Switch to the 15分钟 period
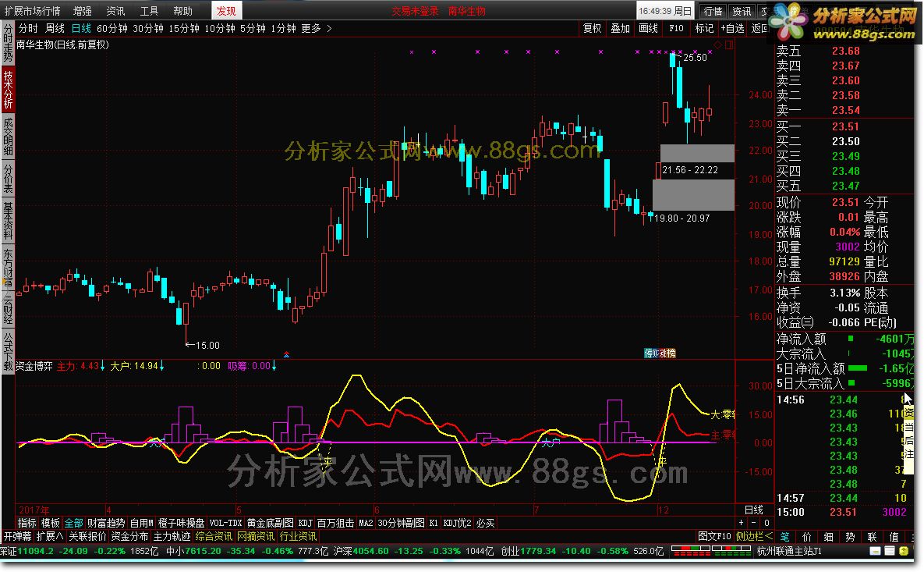Viewport: 924px width, 572px height. click(x=184, y=28)
